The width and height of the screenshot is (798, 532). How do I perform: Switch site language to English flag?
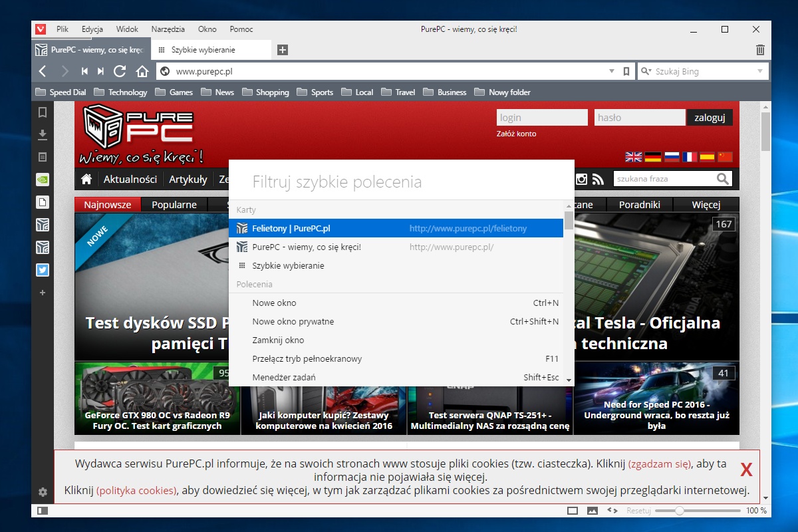click(633, 157)
